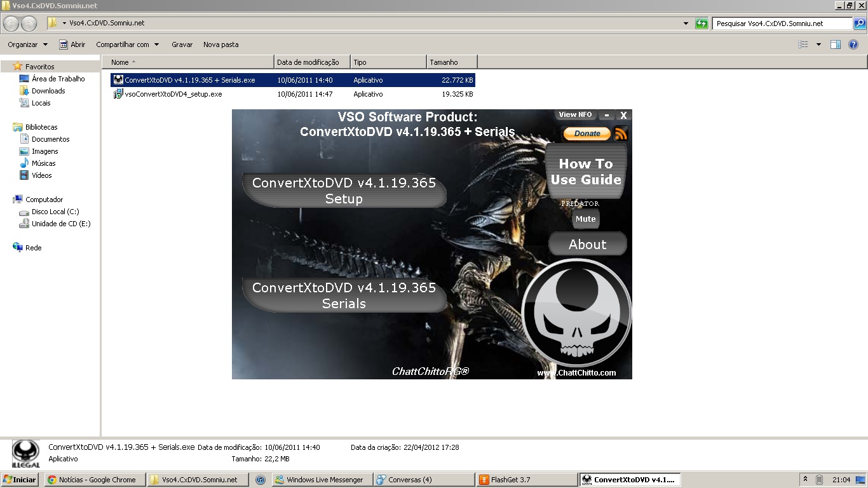The width and height of the screenshot is (868, 488).
Task: Click the change view icon
Action: 803,44
